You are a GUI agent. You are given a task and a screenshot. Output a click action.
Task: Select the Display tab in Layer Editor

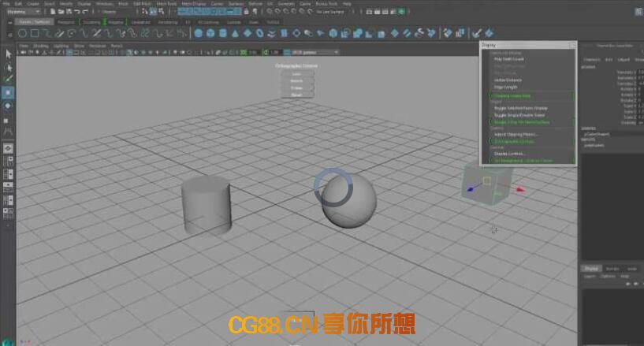point(591,269)
